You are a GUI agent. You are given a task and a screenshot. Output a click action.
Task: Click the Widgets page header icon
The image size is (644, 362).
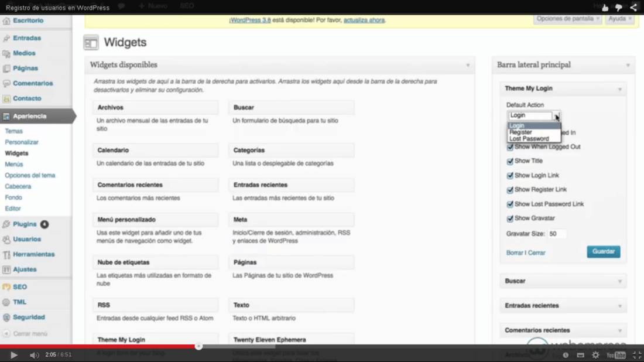(91, 42)
